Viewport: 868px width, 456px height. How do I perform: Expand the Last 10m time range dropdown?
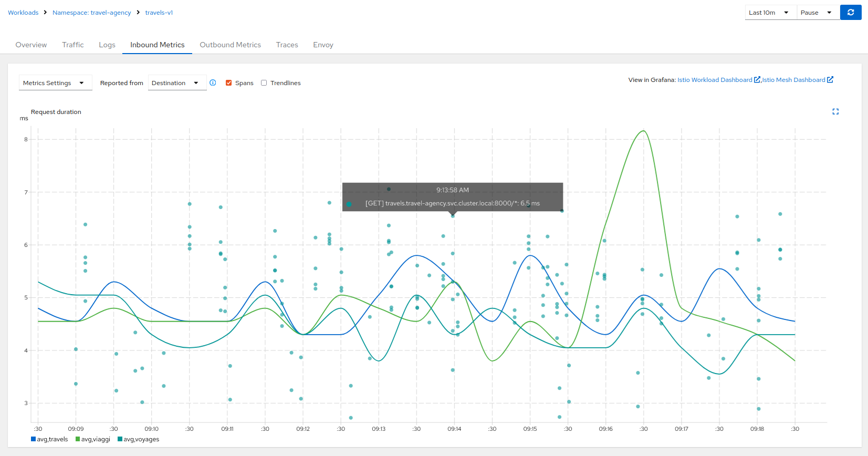point(769,13)
